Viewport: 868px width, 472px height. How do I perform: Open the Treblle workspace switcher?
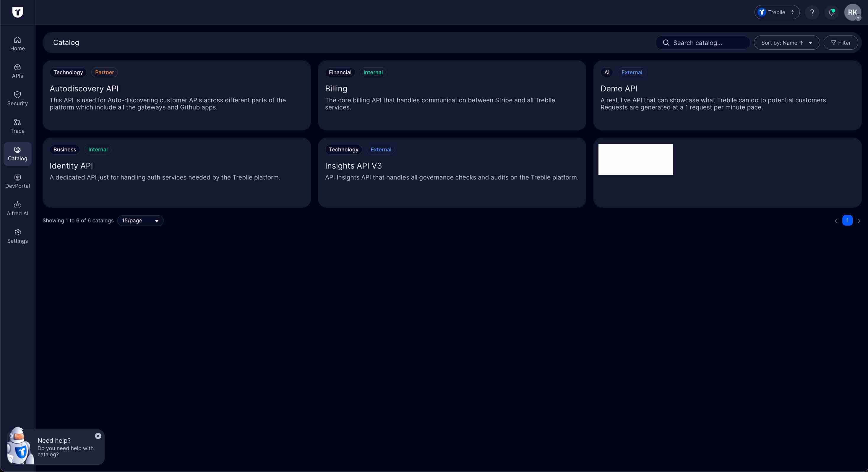tap(776, 12)
